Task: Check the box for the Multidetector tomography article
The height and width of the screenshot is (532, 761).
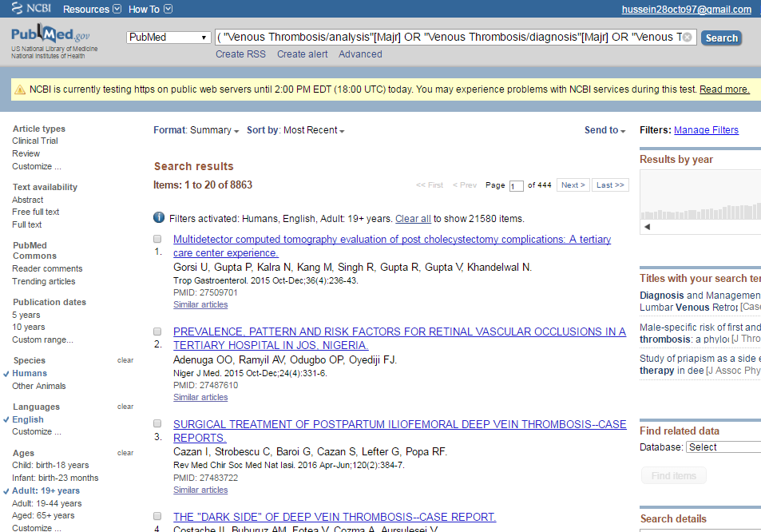Action: (157, 238)
